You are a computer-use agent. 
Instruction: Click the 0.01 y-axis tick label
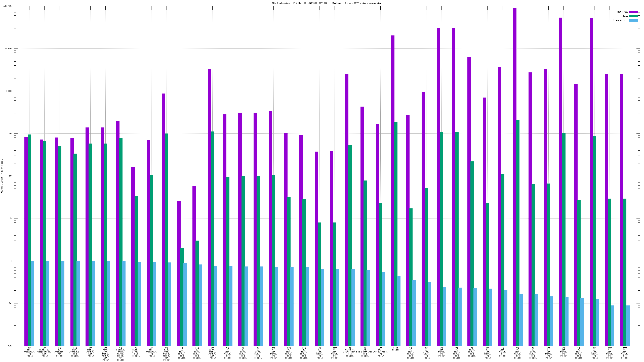pyautogui.click(x=10, y=346)
